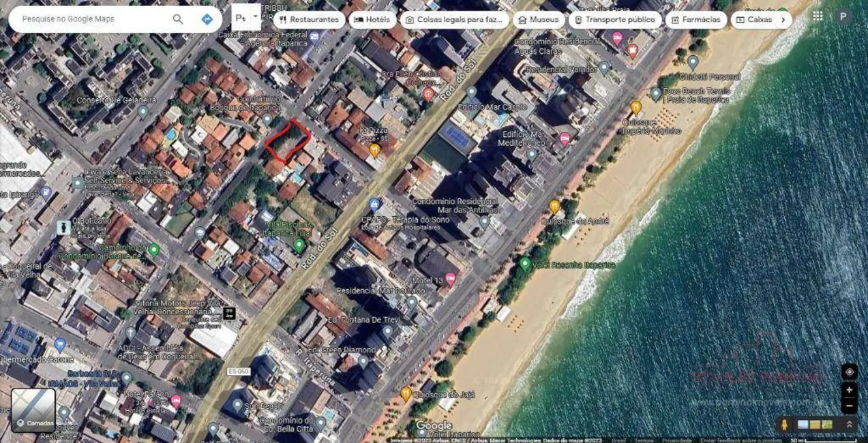Screen dimensions: 868x443
Task: Open the Pt language dropdown arrow
Action: [256, 16]
